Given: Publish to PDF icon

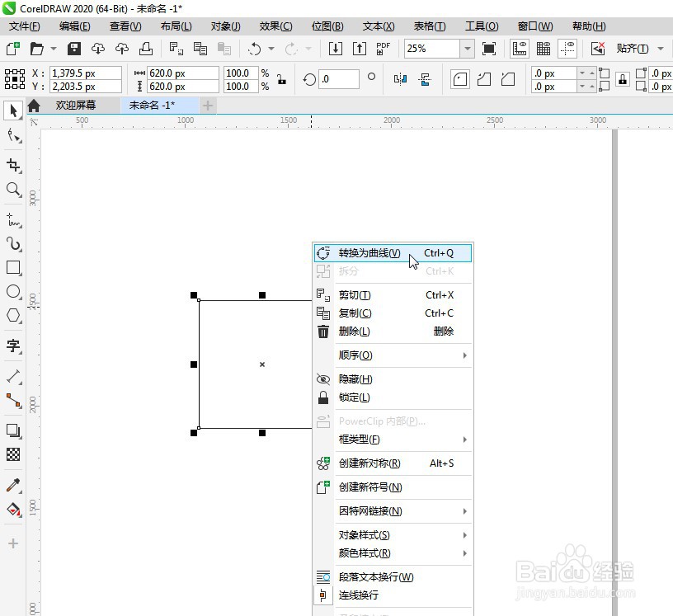Looking at the screenshot, I should click(x=383, y=49).
